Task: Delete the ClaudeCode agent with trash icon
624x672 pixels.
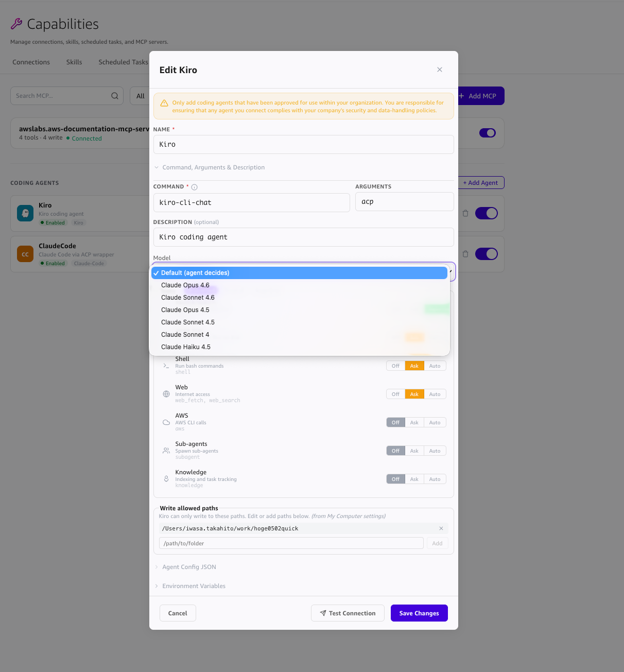Action: point(465,254)
